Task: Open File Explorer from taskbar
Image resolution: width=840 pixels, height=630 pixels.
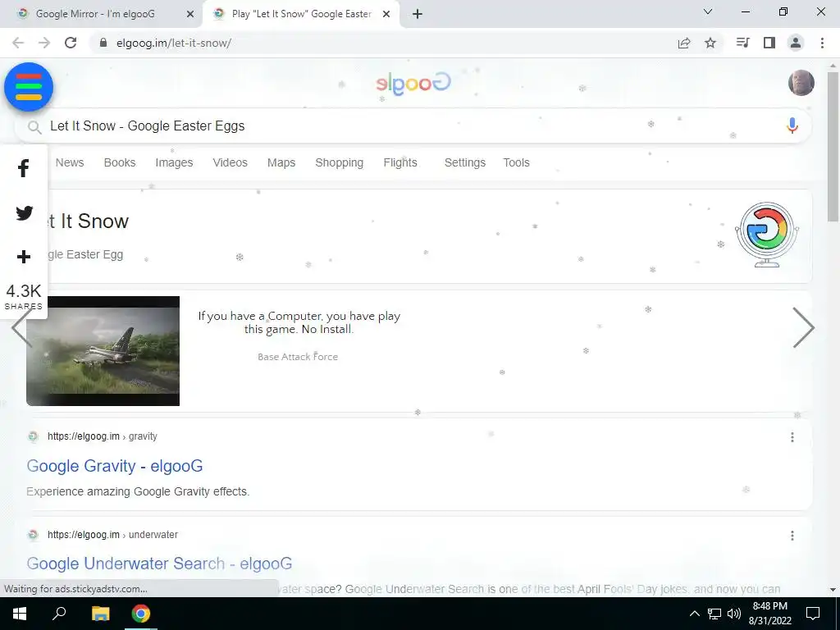Action: pyautogui.click(x=100, y=614)
